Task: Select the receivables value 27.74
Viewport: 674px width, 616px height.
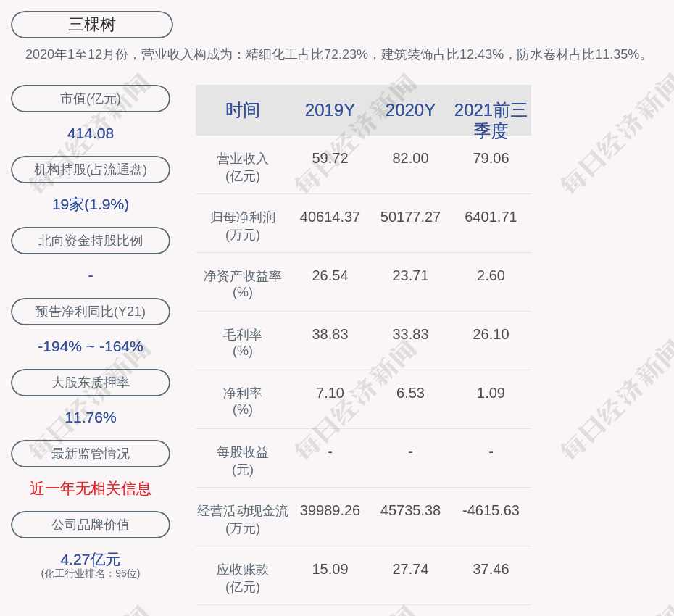Action: click(410, 569)
